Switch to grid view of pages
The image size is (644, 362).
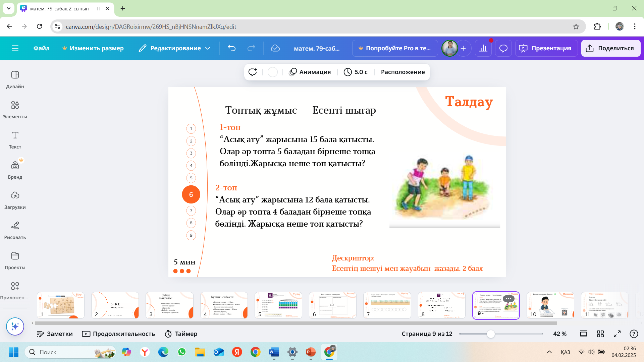coord(600,334)
